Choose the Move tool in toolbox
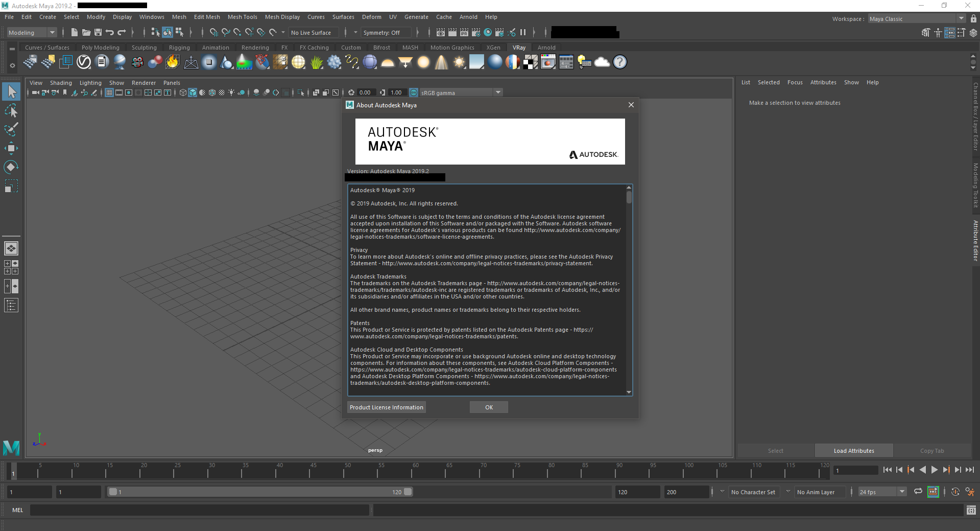 [x=11, y=148]
